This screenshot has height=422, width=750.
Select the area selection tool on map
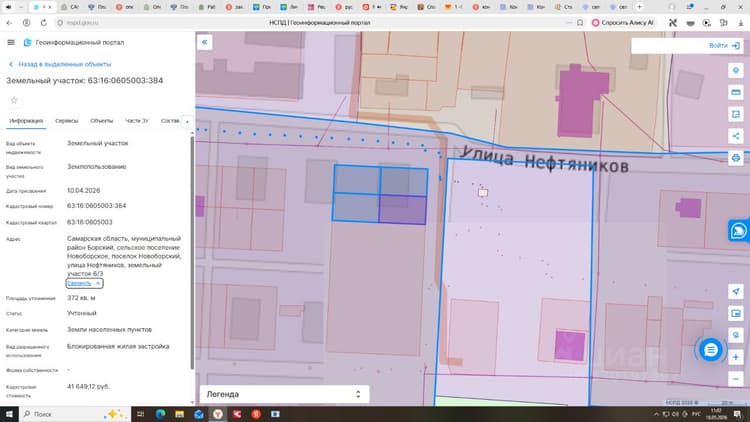point(736,114)
